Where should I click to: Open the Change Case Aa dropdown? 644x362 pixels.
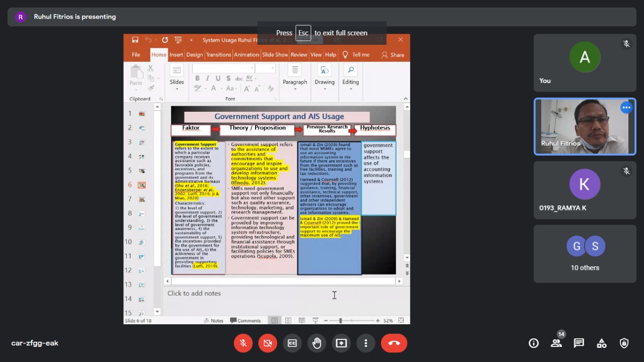click(x=231, y=89)
